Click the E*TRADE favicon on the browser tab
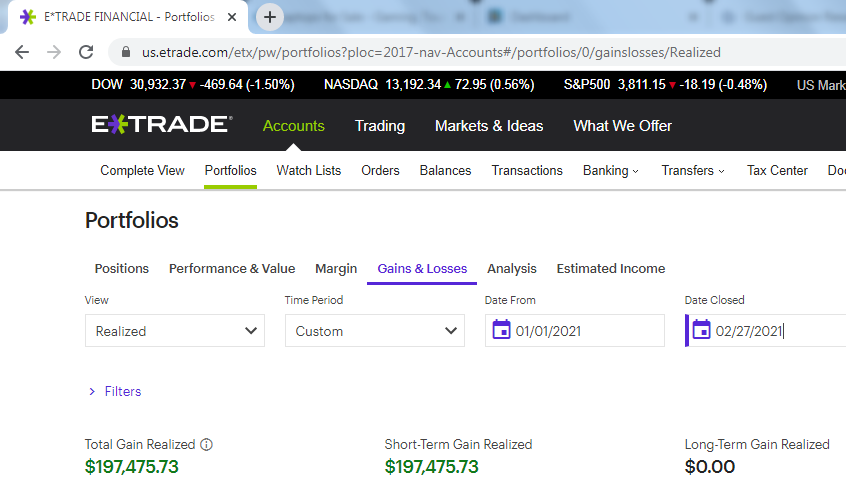The height and width of the screenshot is (489, 846). pos(28,17)
